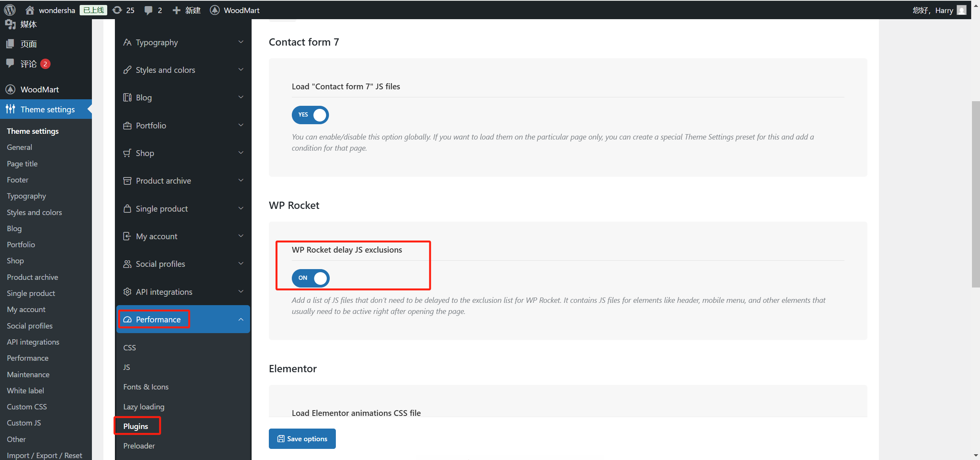Open the comments bubble icon in admin bar
The width and height of the screenshot is (980, 460).
[x=148, y=10]
